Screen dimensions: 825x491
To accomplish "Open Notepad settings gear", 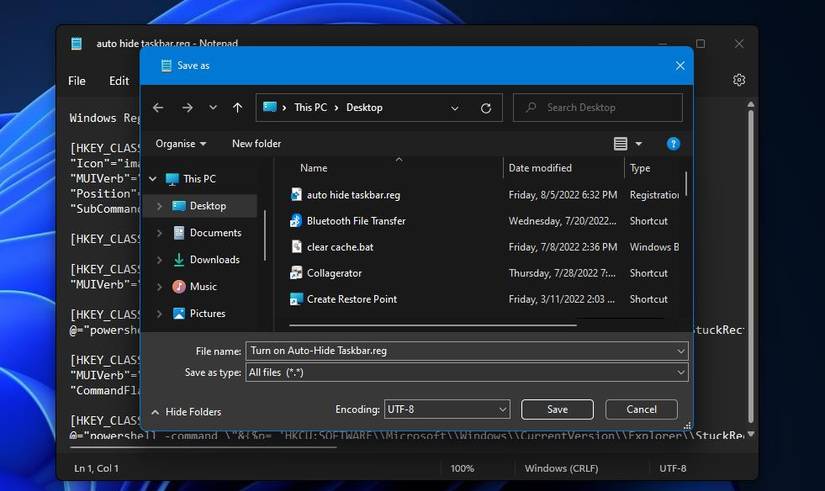I will [x=739, y=80].
